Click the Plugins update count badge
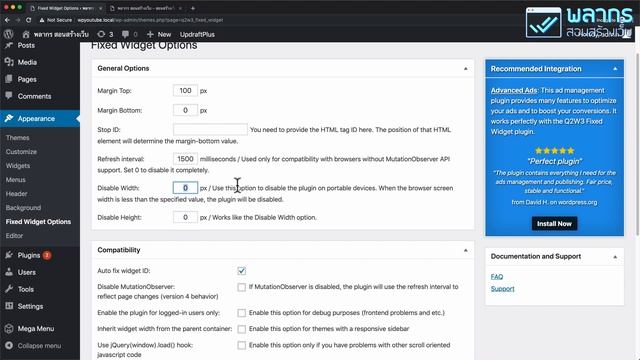The height and width of the screenshot is (360, 640). coord(47,256)
